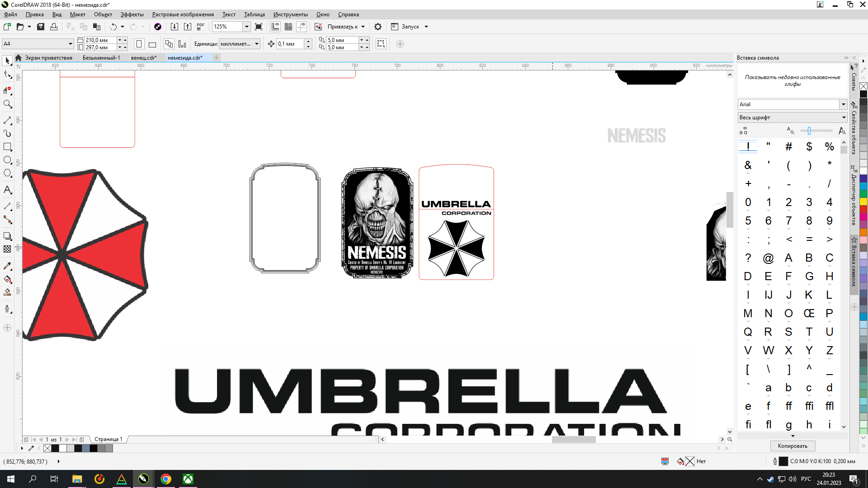The image size is (868, 488).
Task: Open Chrome from the taskbar
Action: [166, 479]
